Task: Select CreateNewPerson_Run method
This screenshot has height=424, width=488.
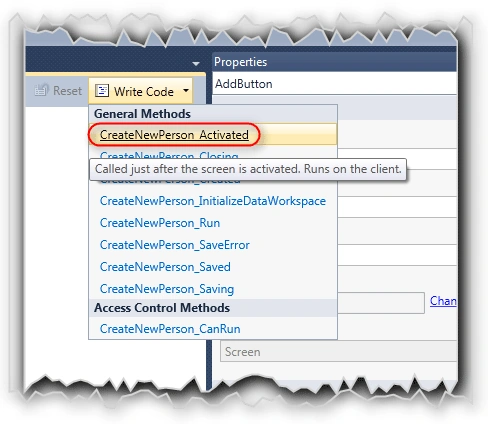Action: 160,223
